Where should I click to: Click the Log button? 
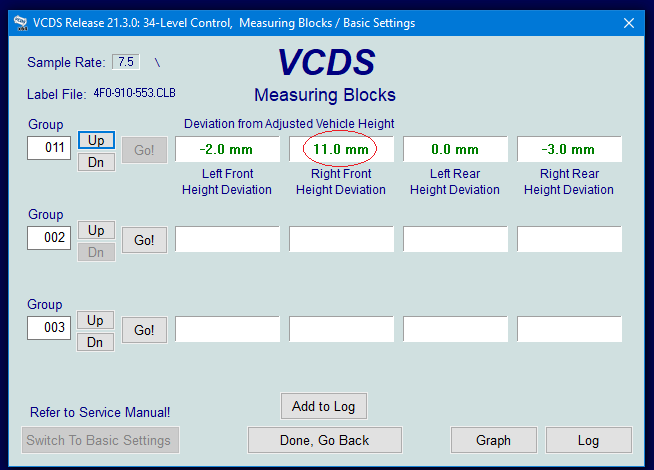[x=588, y=440]
